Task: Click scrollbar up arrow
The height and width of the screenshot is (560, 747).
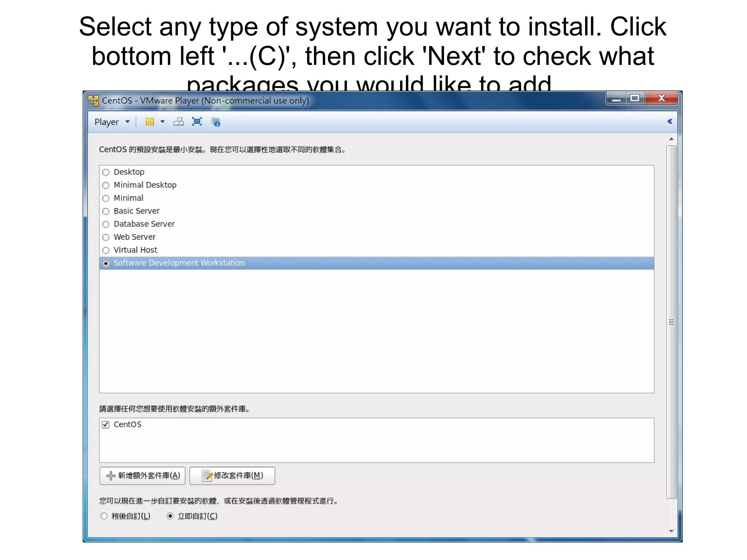Action: click(x=671, y=139)
